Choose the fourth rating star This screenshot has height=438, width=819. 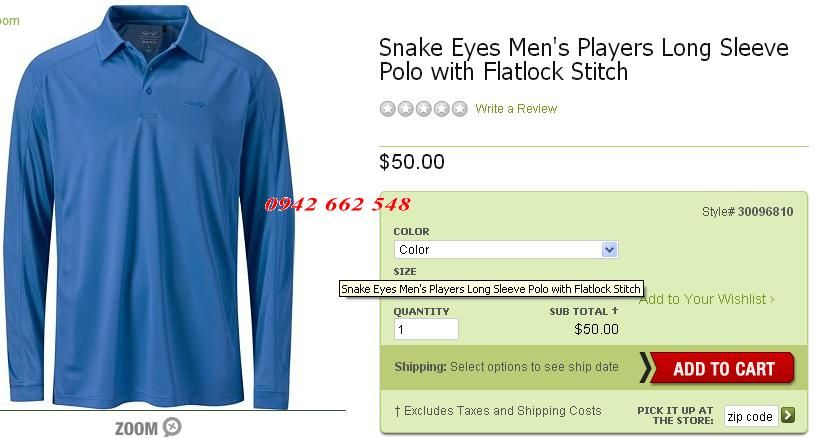click(441, 109)
